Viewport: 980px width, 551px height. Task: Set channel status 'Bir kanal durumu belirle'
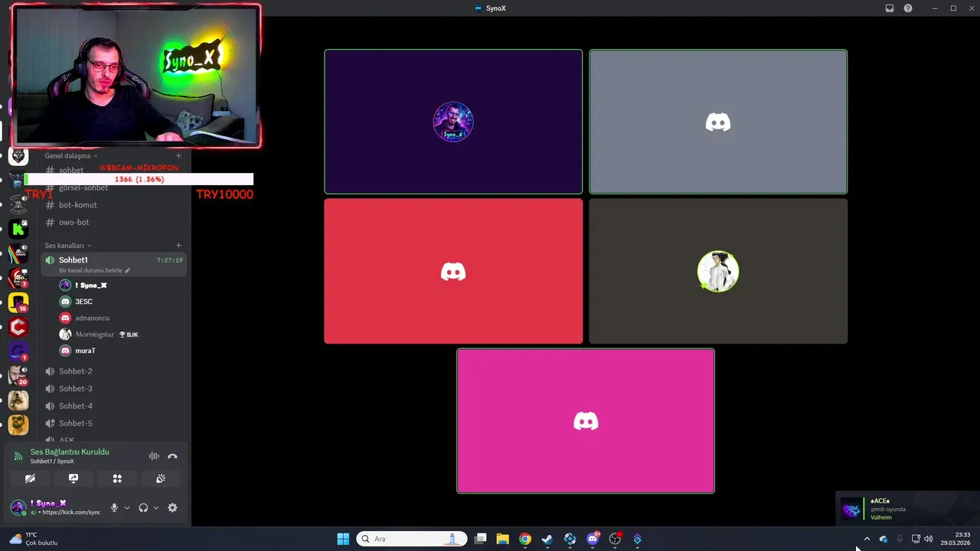click(94, 270)
